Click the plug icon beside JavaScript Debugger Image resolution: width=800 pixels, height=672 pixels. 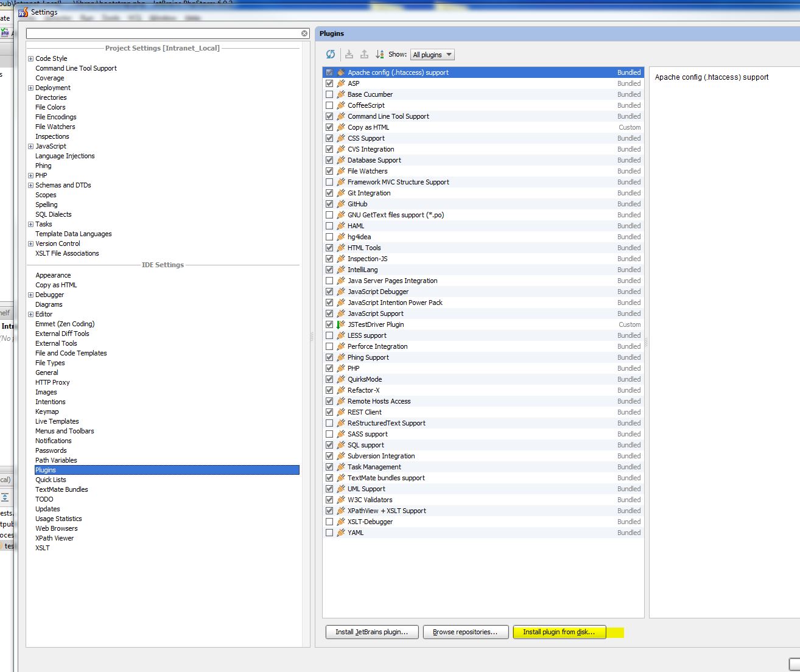click(341, 292)
